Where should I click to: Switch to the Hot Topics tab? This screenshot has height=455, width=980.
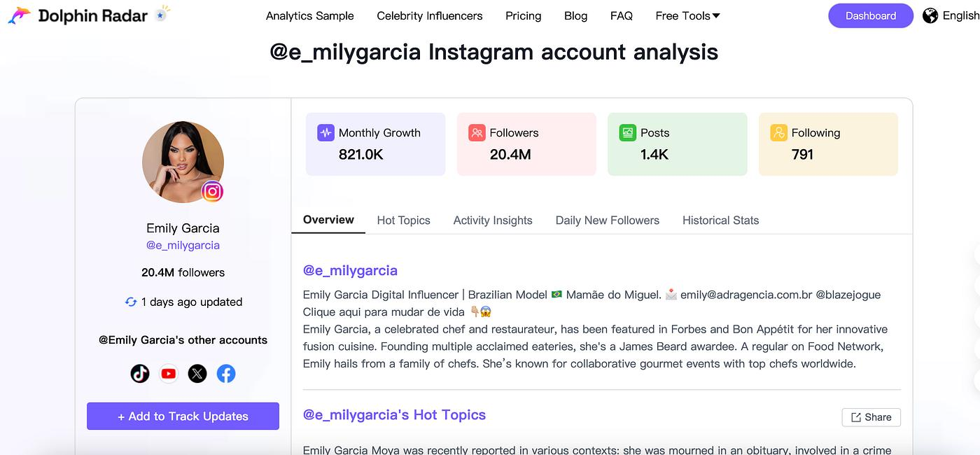click(404, 220)
